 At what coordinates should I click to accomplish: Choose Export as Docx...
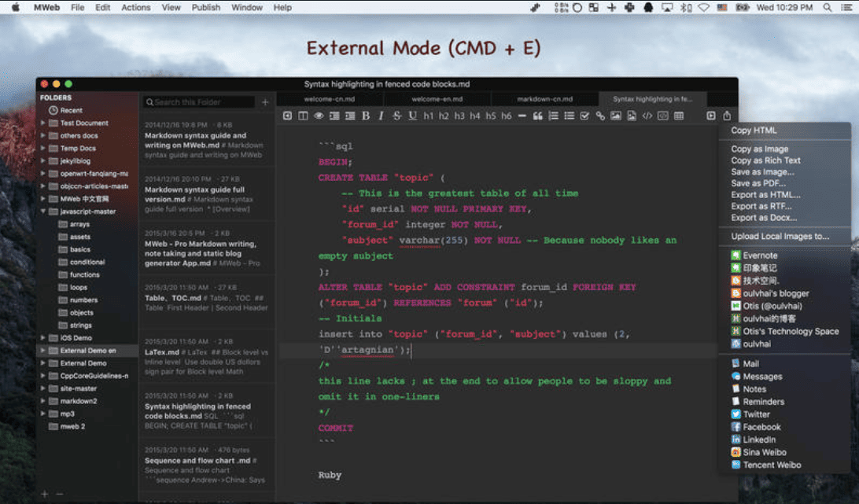(764, 218)
